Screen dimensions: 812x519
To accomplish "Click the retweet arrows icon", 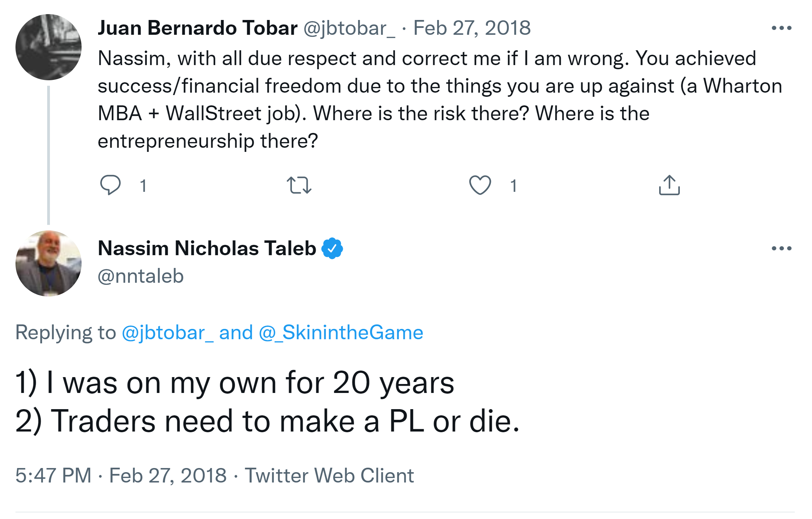I will point(299,185).
